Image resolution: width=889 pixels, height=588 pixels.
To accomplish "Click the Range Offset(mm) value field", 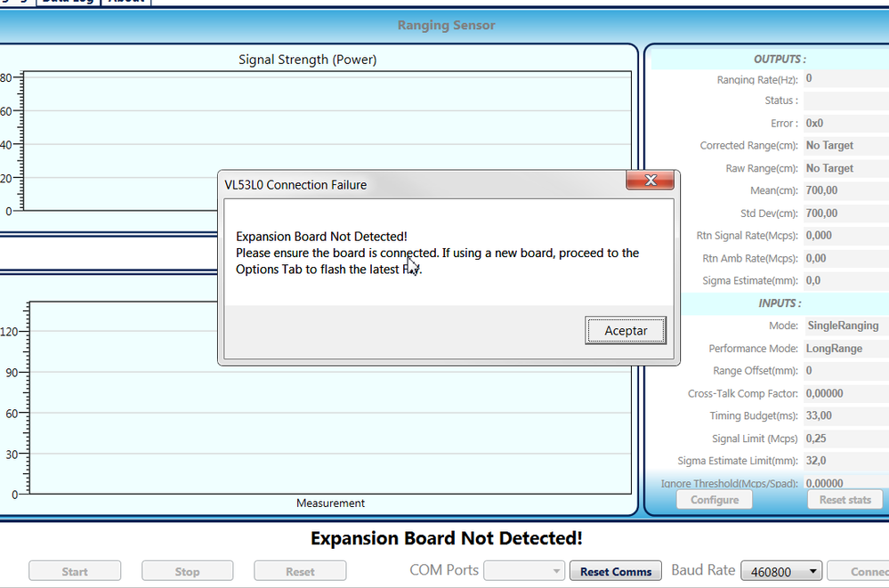I will (x=846, y=371).
